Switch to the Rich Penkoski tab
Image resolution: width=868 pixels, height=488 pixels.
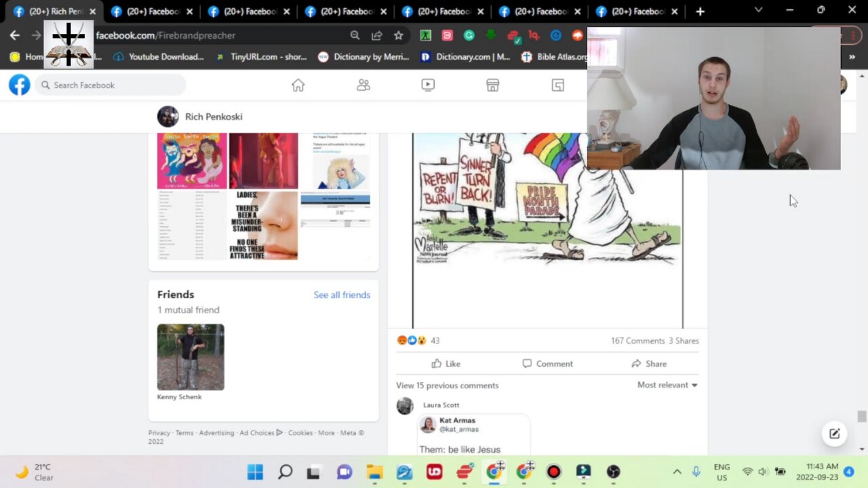coord(54,12)
